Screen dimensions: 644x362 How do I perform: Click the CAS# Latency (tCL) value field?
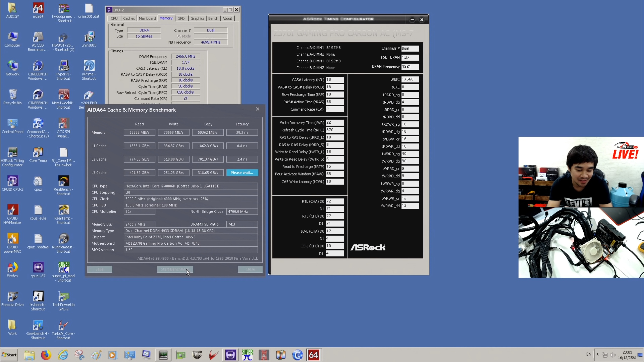pos(335,80)
